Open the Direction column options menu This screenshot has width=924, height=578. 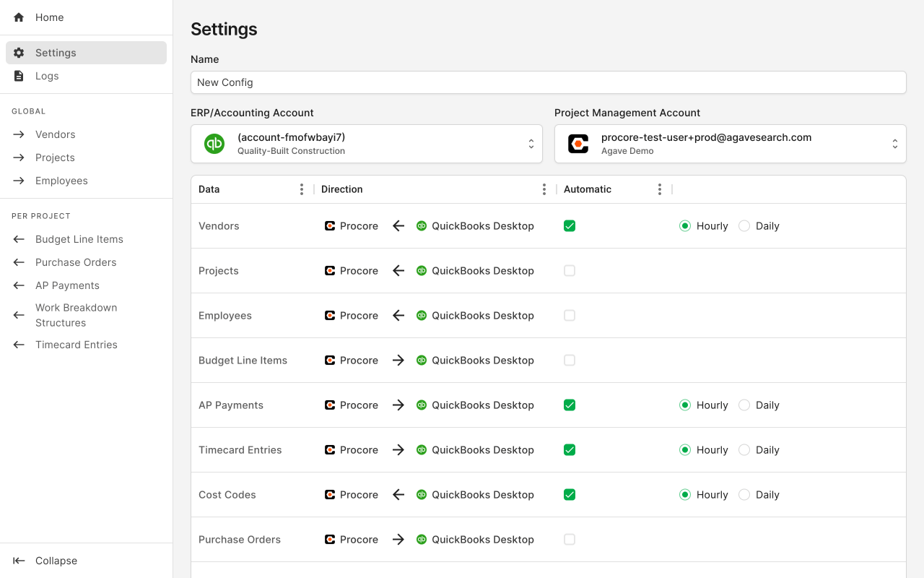[544, 189]
